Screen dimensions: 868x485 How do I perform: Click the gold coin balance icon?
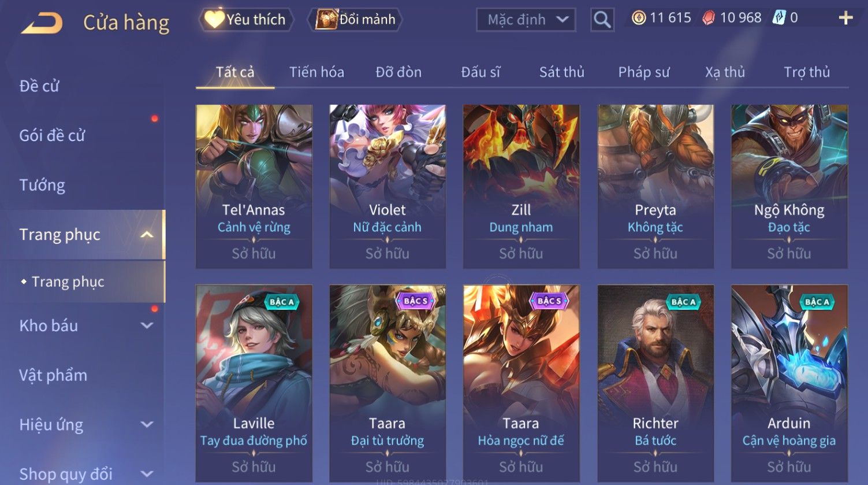(x=638, y=18)
